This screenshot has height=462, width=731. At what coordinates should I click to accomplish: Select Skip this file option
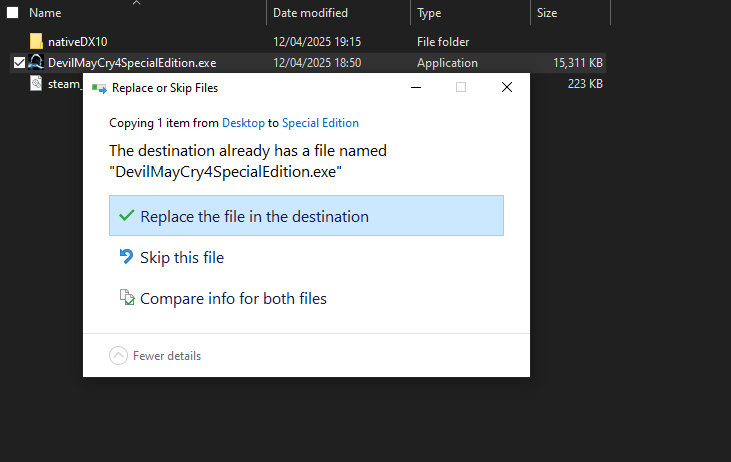pyautogui.click(x=181, y=257)
